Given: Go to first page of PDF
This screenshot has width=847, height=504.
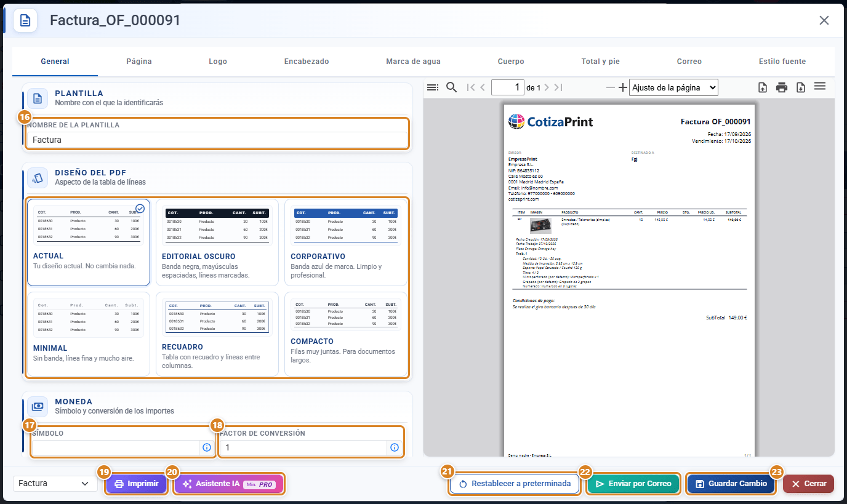Looking at the screenshot, I should (472, 87).
